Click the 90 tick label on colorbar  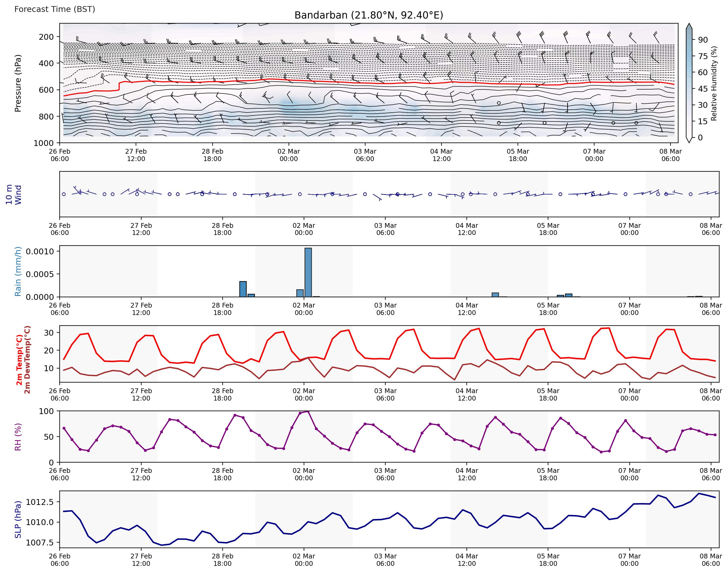703,40
